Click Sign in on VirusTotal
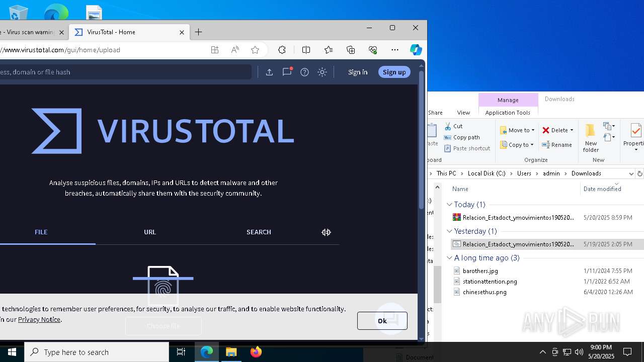 pyautogui.click(x=358, y=72)
